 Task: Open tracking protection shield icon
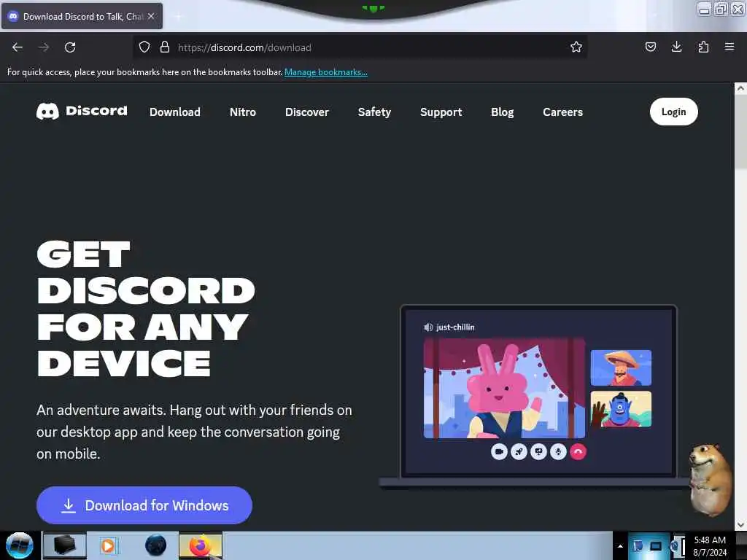[144, 47]
